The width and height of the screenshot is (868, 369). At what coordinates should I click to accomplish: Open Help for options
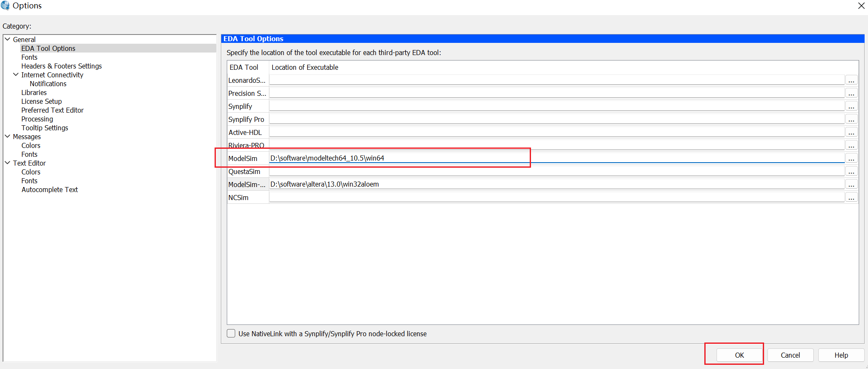coord(841,355)
